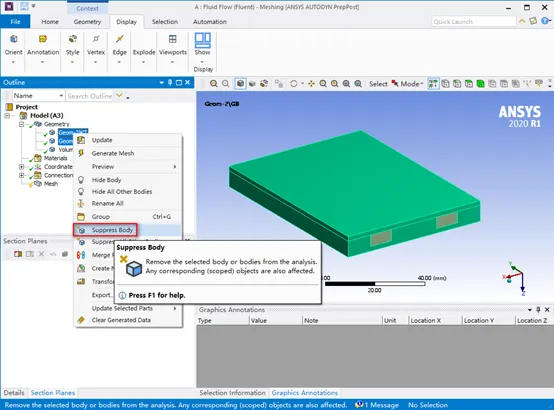554x410 pixels.
Task: Pin the Outline panel
Action: [x=170, y=82]
